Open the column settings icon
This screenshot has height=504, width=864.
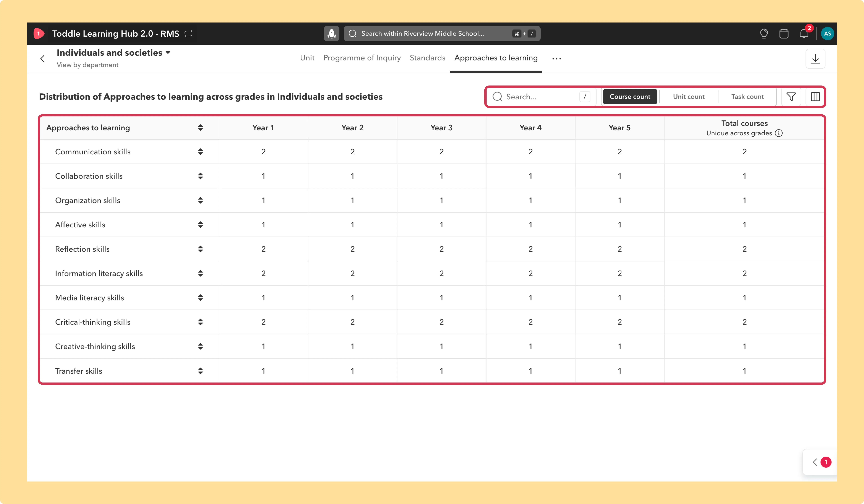[815, 97]
